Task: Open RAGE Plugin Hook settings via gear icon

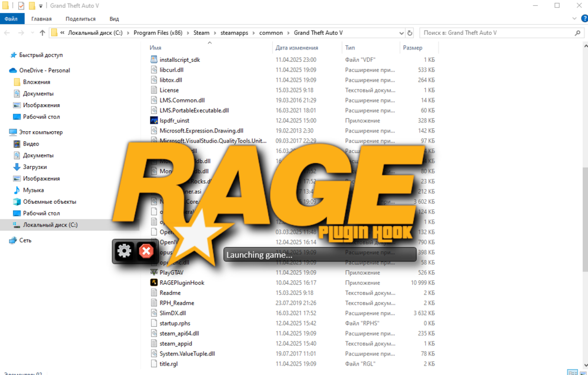Action: [123, 251]
